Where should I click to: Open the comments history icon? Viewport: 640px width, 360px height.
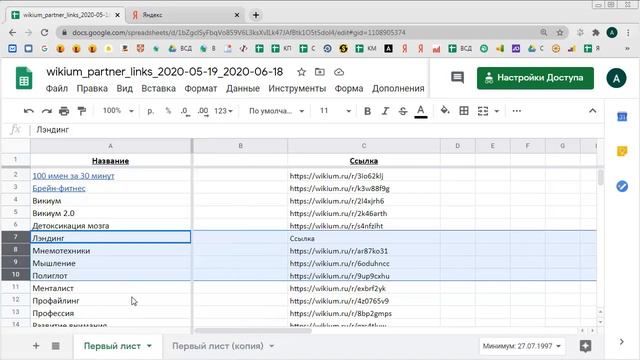457,78
